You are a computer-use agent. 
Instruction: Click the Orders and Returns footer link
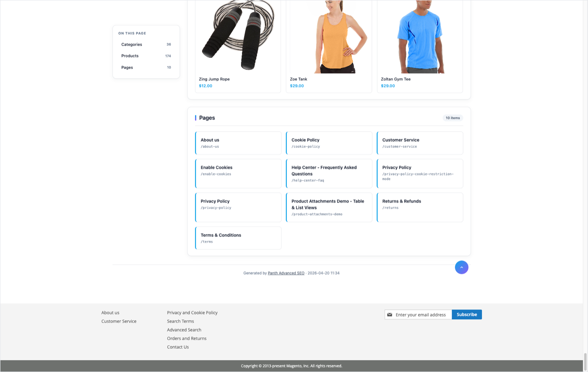tap(187, 338)
